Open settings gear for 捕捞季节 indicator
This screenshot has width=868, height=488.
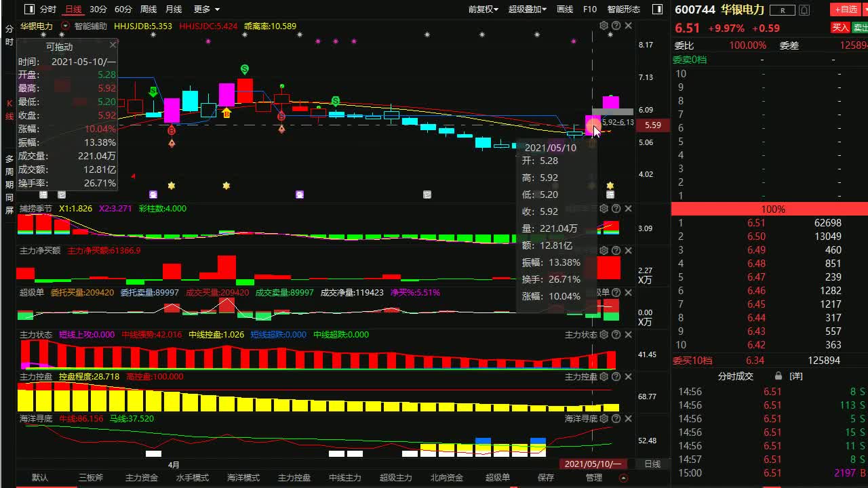[604, 209]
